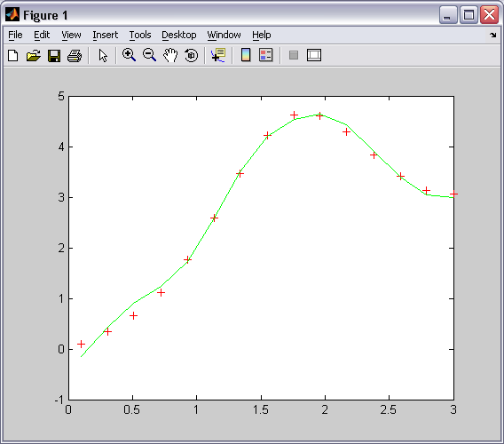Minimize the Figure 1 window
Screen dimensions: 504x444
(x=448, y=15)
